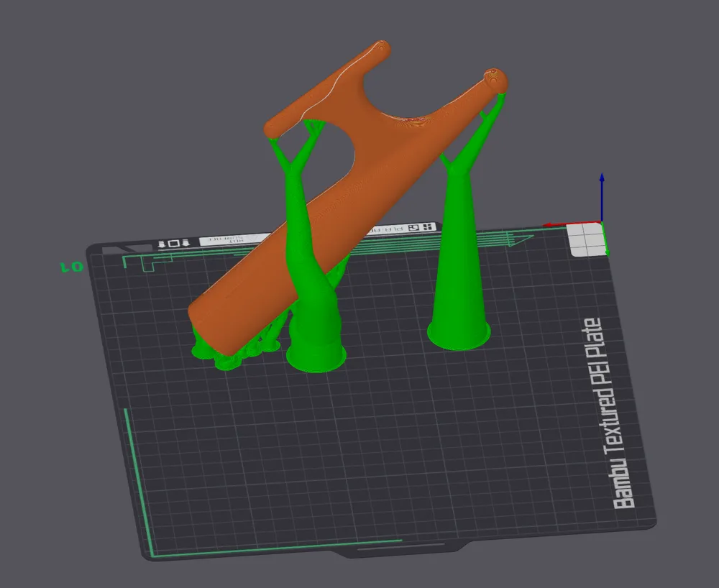
Task: Click the green Y-axis arrow at plate corner
Action: (605, 239)
